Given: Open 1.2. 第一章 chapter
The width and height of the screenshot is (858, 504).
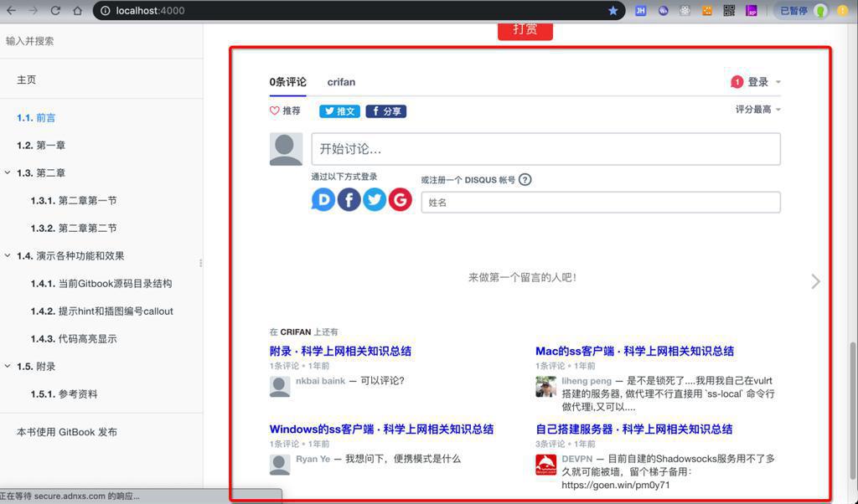Looking at the screenshot, I should point(41,146).
